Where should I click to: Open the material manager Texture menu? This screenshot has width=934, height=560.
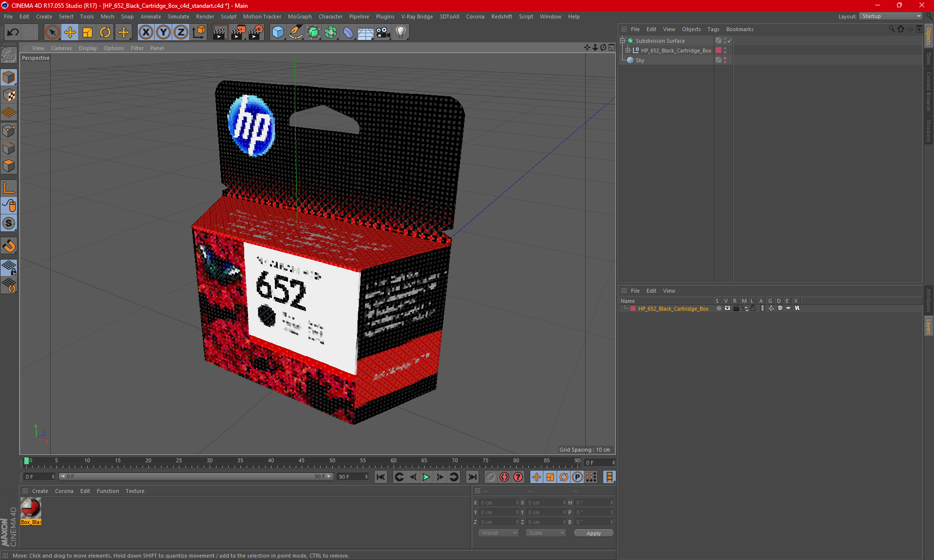click(135, 491)
